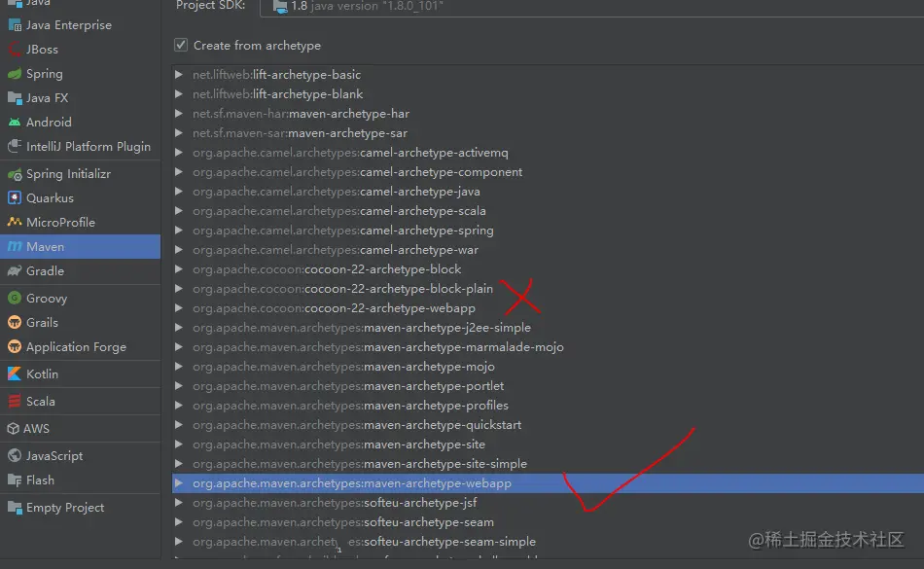Select maven-archetype-webapp archetype

tap(548, 483)
